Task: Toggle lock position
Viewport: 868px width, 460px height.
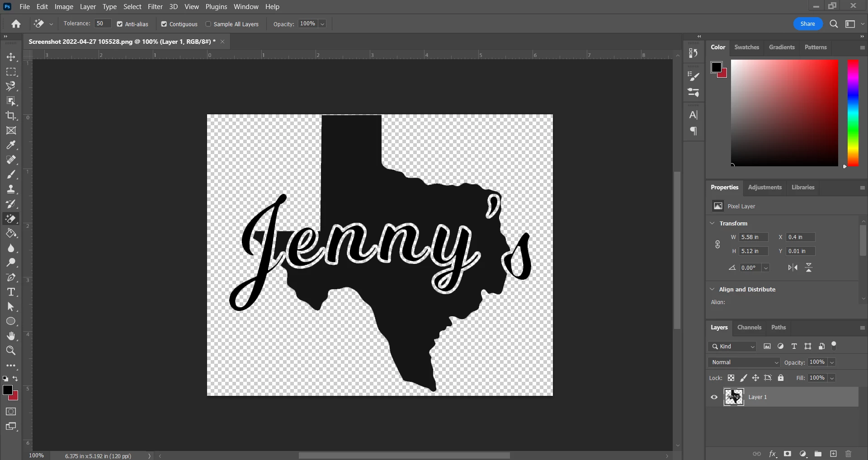Action: (755, 378)
